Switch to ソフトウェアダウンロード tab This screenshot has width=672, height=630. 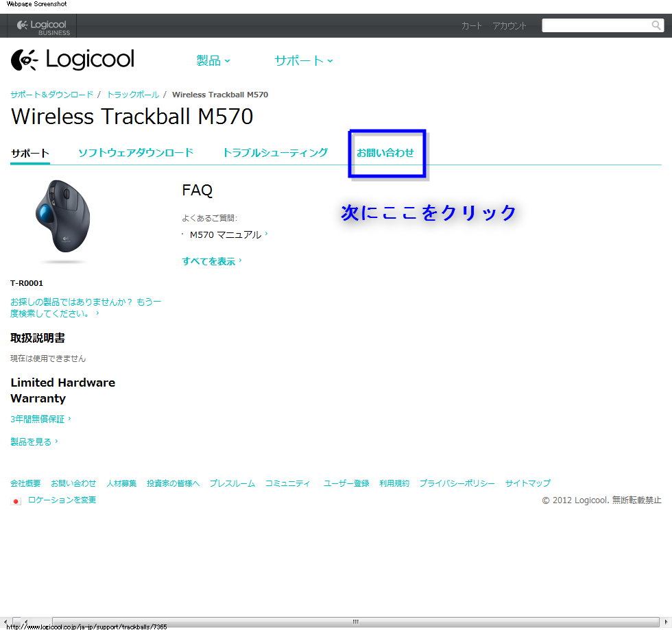pyautogui.click(x=136, y=153)
